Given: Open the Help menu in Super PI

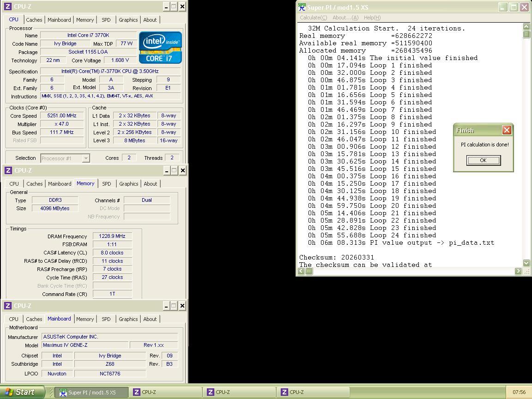Looking at the screenshot, I should 372,18.
